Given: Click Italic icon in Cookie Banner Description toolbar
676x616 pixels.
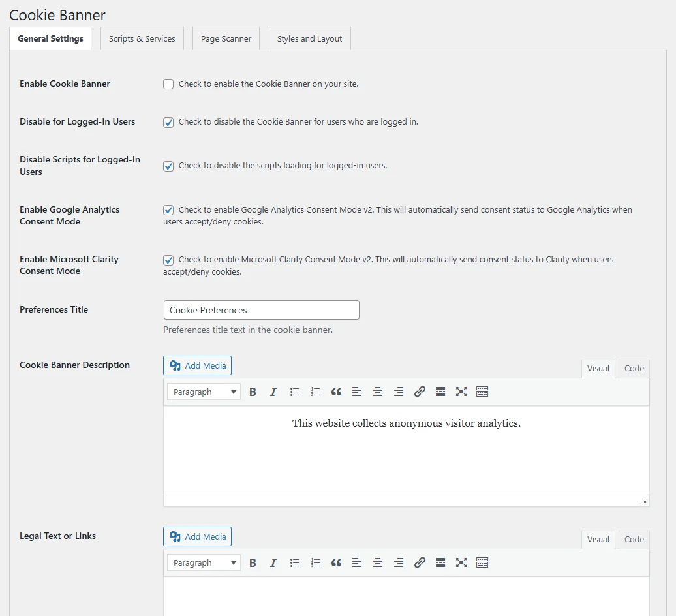Looking at the screenshot, I should (273, 392).
